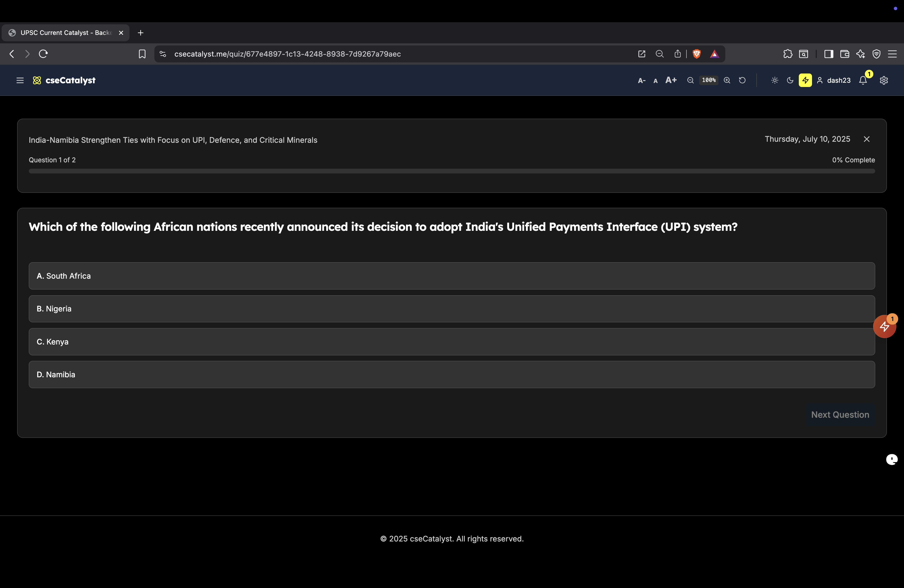Select answer D. Namibia
904x588 pixels.
(452, 375)
